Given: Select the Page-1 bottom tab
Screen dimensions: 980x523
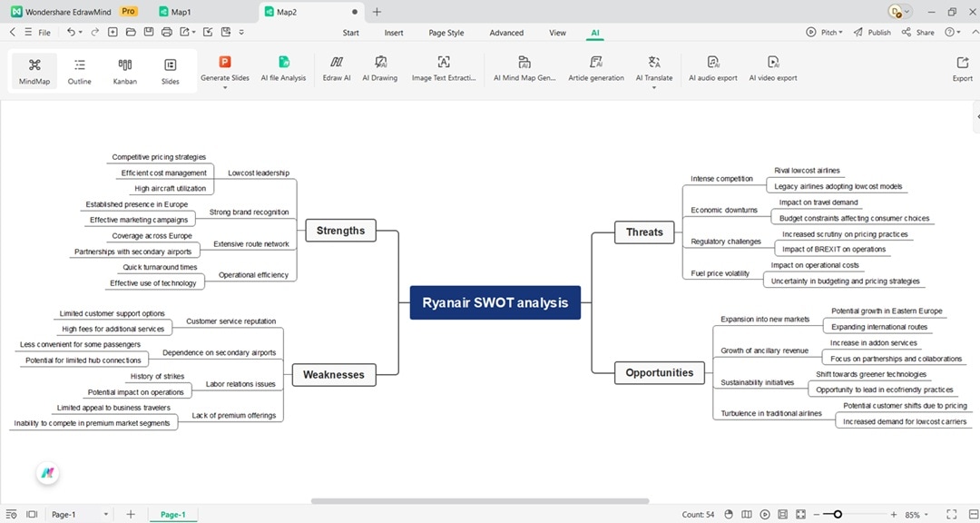Looking at the screenshot, I should [x=173, y=514].
